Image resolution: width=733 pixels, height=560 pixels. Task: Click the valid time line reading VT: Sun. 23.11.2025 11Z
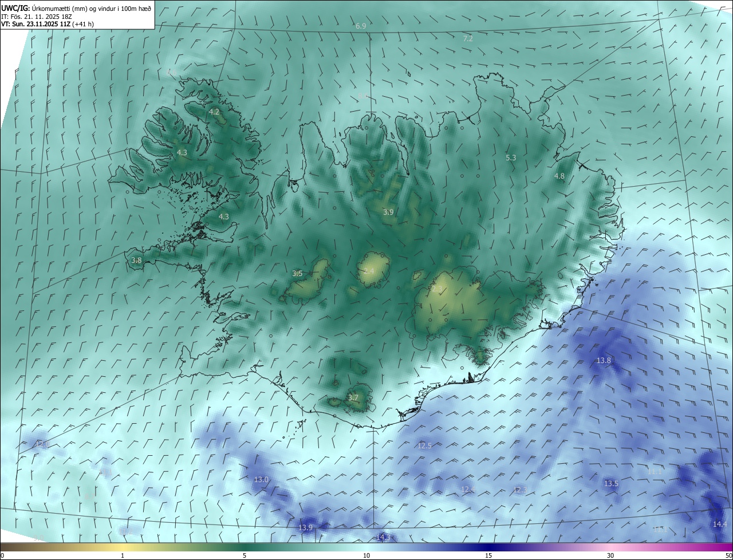pos(48,24)
